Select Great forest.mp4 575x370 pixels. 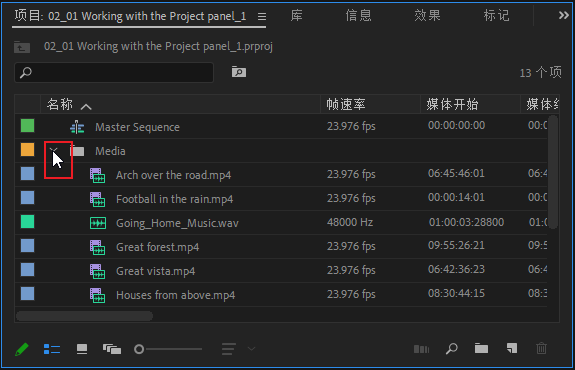point(157,247)
